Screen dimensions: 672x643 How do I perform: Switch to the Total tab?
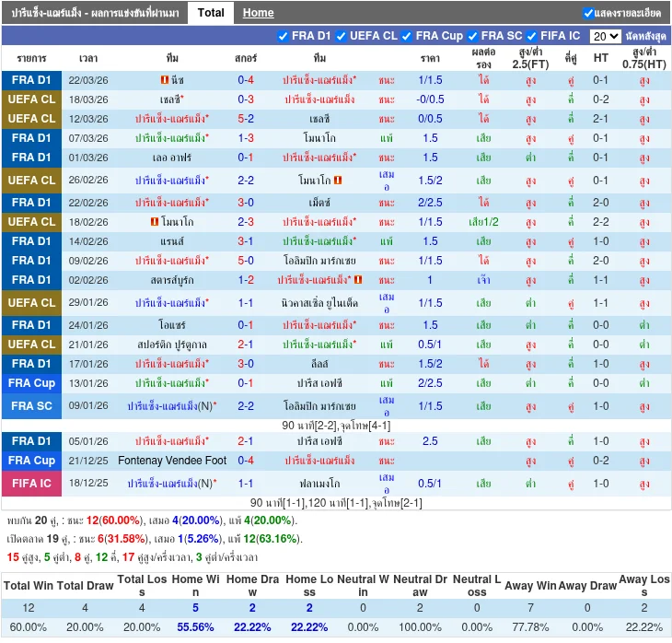click(x=211, y=13)
